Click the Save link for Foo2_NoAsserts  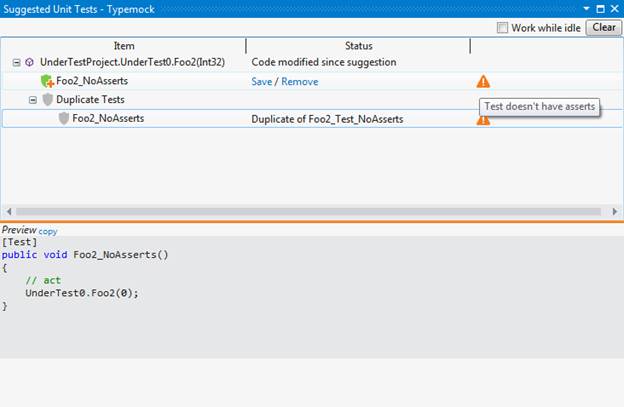click(261, 81)
